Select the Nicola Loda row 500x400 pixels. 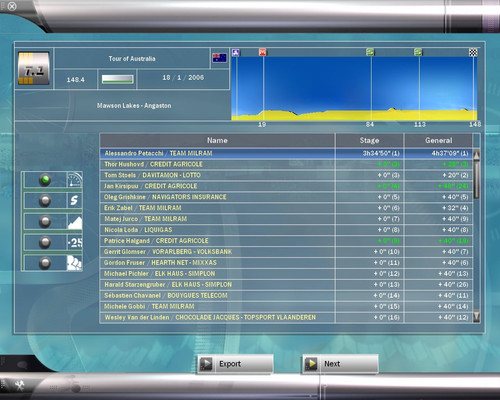tap(286, 230)
